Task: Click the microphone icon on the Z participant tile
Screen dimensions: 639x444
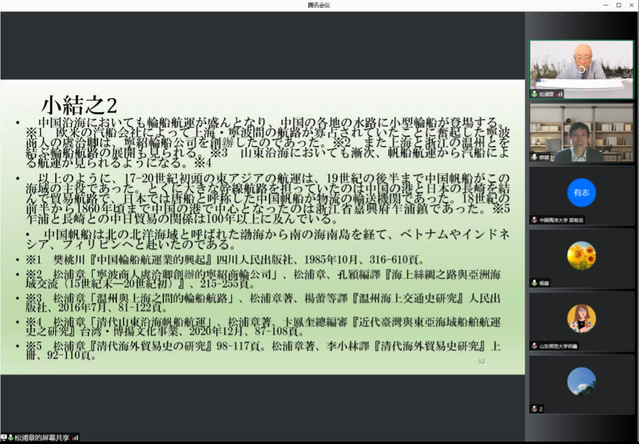Action: [535, 408]
